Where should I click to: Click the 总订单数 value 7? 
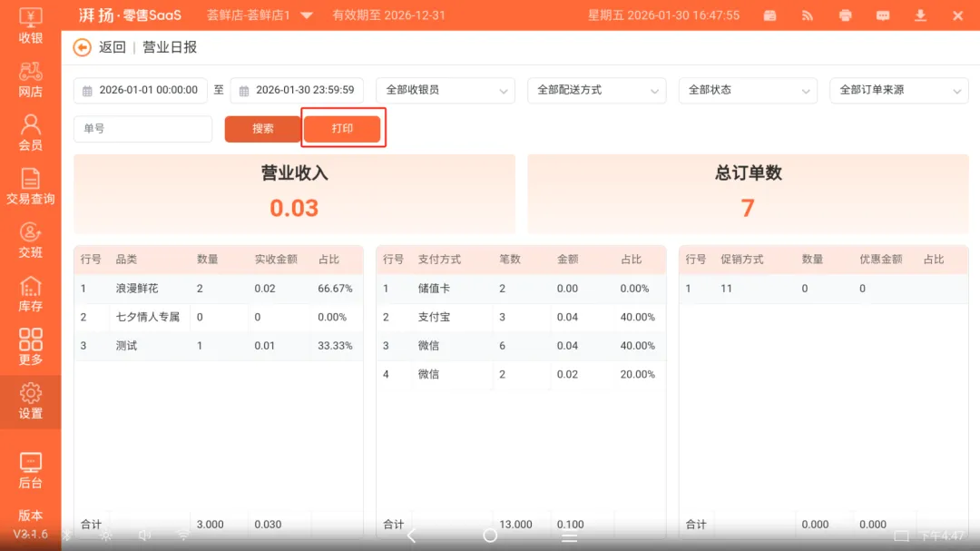coord(748,208)
